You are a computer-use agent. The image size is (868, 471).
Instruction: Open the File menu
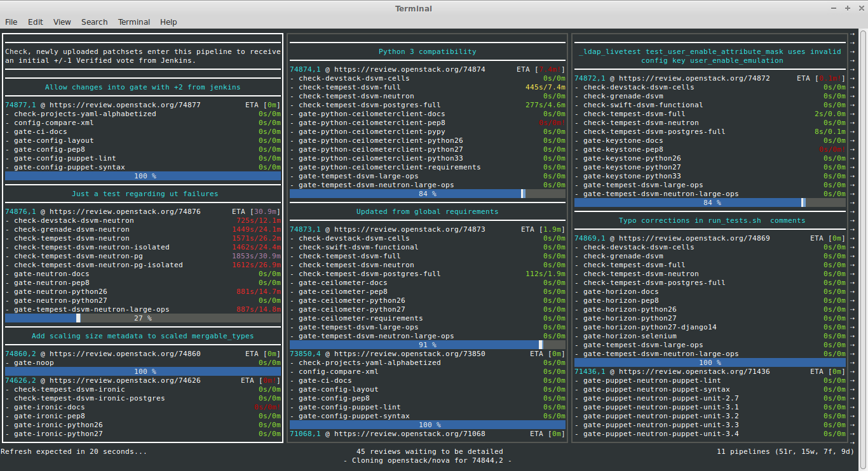coord(11,22)
